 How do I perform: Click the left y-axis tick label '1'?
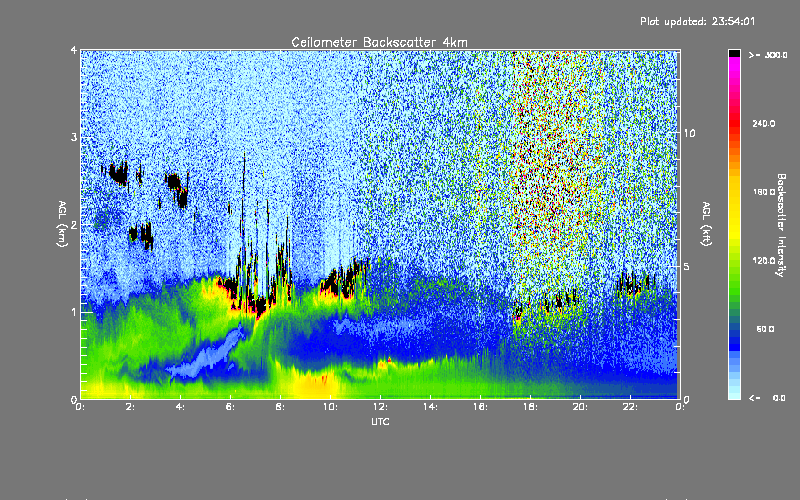coord(74,312)
